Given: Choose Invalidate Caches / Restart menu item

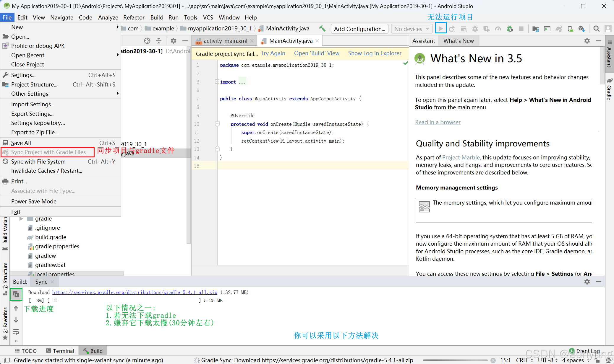Looking at the screenshot, I should click(x=47, y=171).
